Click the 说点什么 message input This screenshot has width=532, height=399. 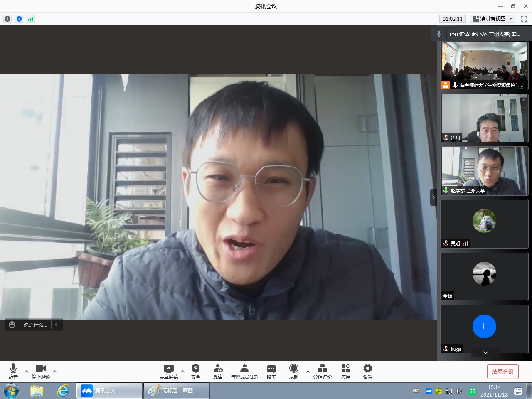[35, 325]
